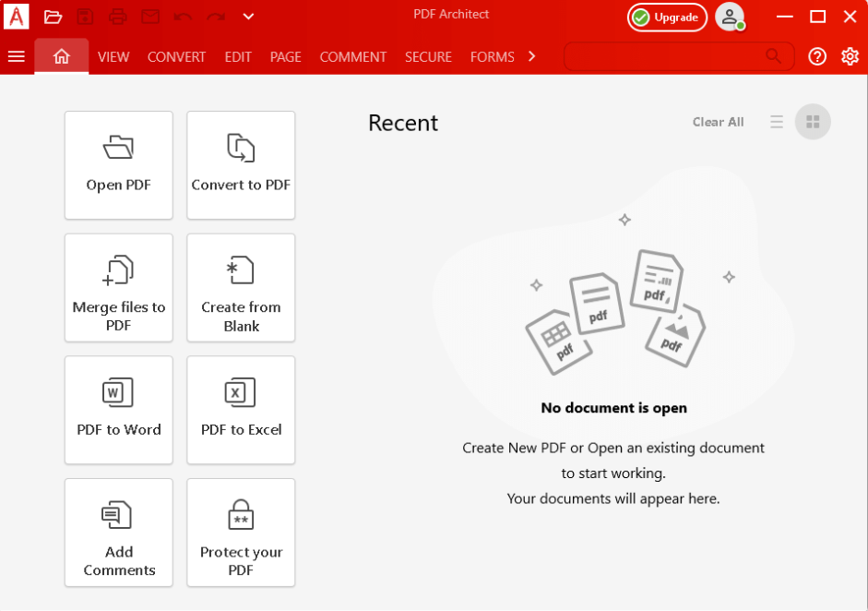
Task: Maximize the PDF Architect window
Action: point(817,17)
